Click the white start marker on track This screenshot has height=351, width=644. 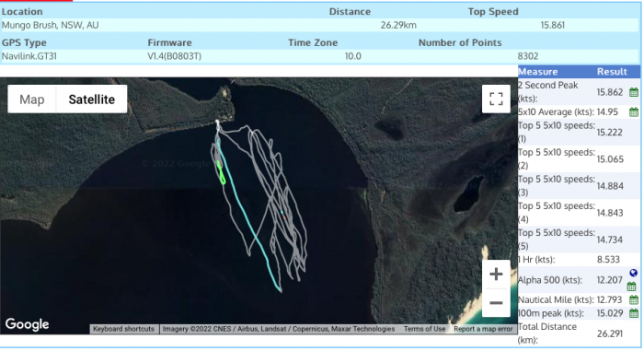pyautogui.click(x=218, y=122)
